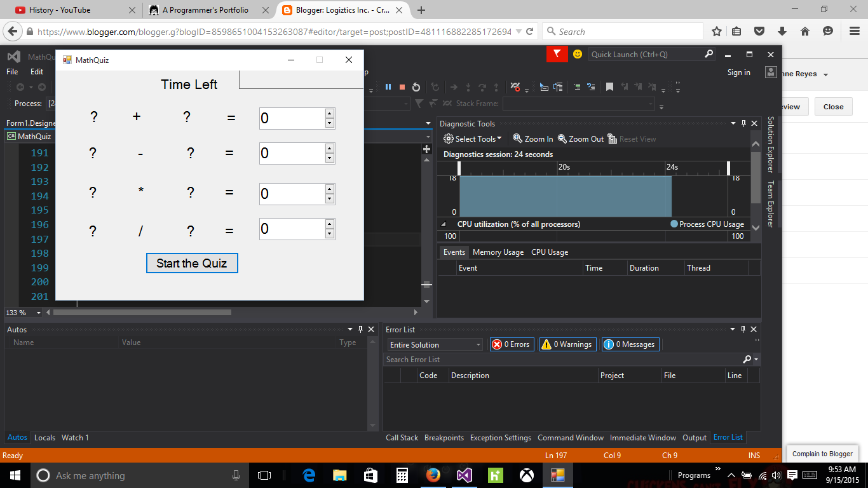The image size is (868, 488).
Task: Open the Breakpoints window from the bottom bar
Action: (x=444, y=437)
